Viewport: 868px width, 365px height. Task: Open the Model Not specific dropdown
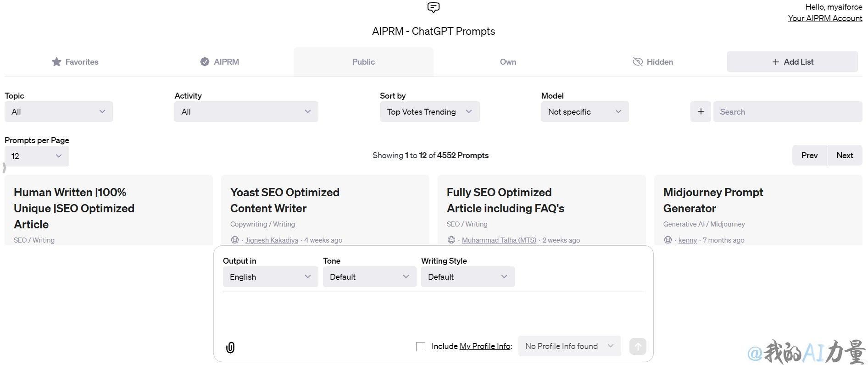pos(585,111)
